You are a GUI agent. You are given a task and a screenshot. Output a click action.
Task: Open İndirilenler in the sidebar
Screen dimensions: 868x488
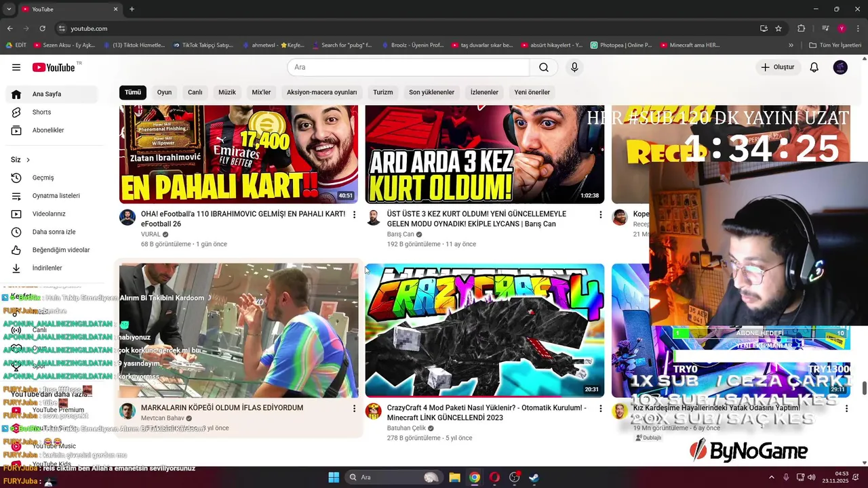click(51, 268)
